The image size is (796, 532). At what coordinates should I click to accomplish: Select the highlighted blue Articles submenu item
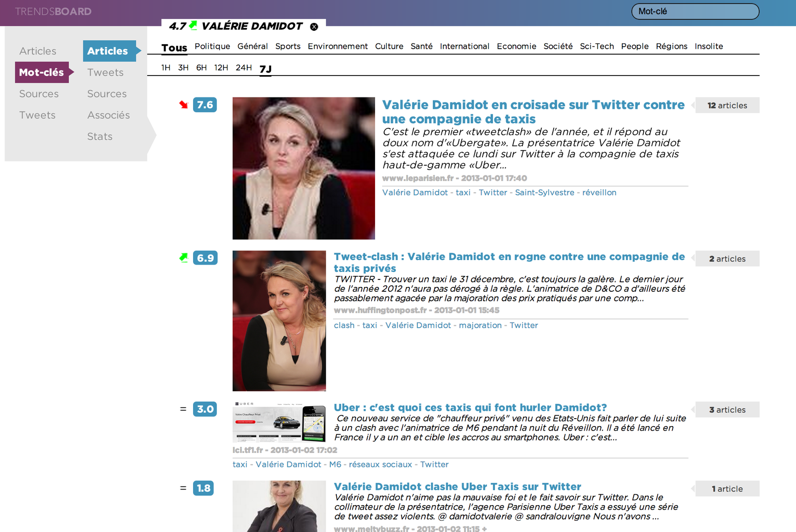click(109, 51)
